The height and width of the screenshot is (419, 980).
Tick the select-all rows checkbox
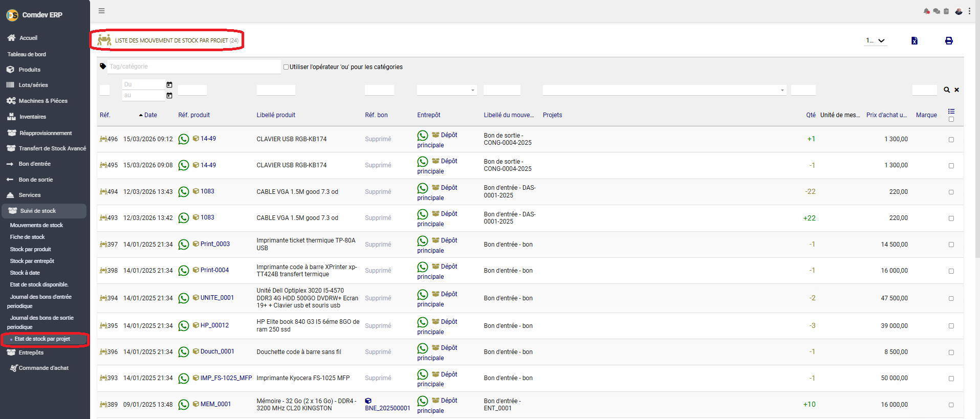click(x=951, y=119)
